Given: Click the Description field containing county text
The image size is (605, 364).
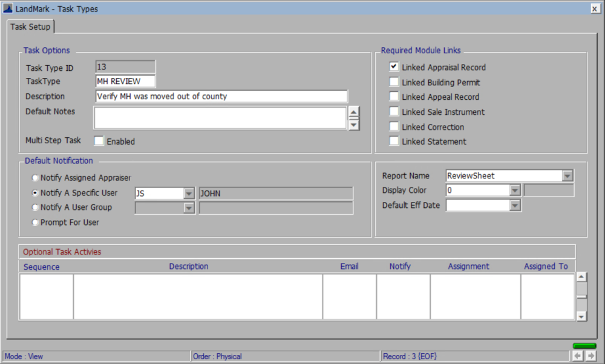Looking at the screenshot, I should [x=221, y=96].
